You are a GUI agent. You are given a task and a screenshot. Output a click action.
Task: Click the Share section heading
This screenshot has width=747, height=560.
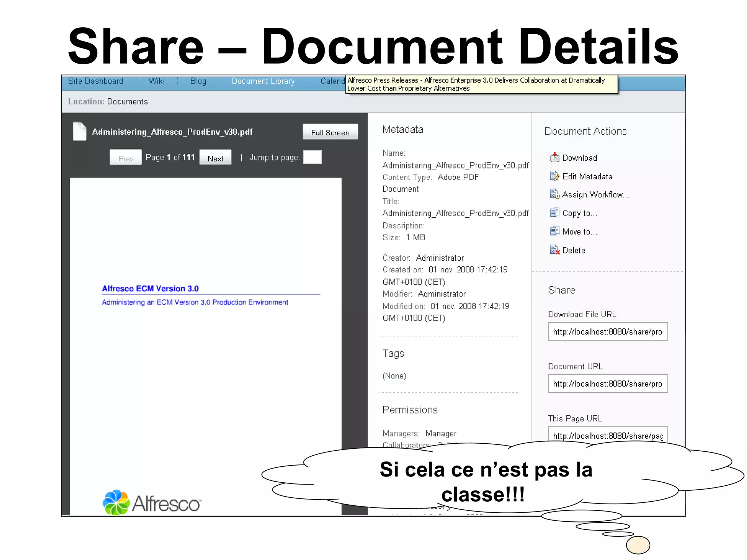562,290
